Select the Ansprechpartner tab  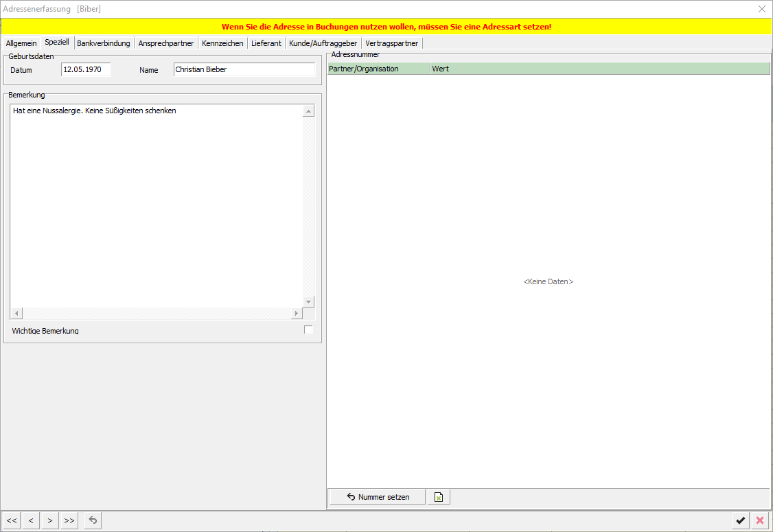(165, 43)
